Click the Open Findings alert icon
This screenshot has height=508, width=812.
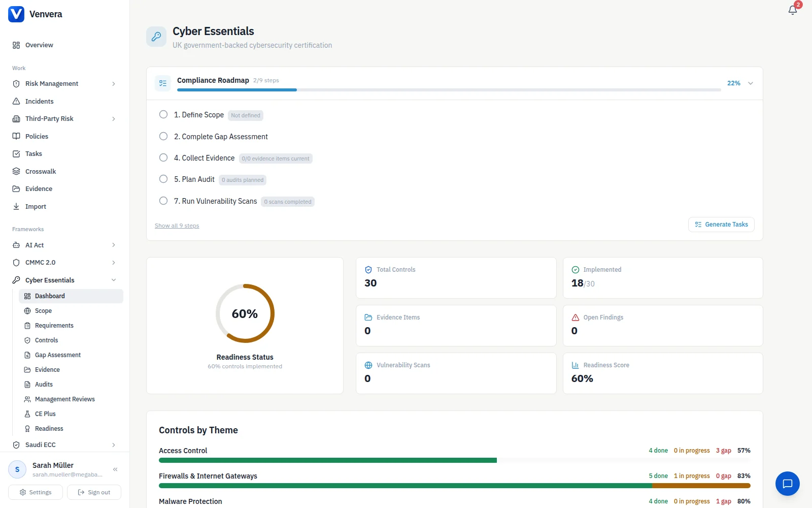click(x=576, y=317)
